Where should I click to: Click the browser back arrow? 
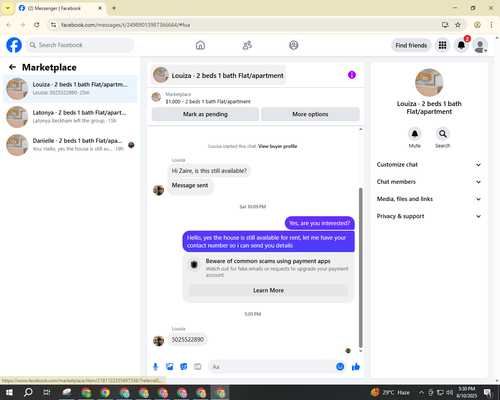9,25
